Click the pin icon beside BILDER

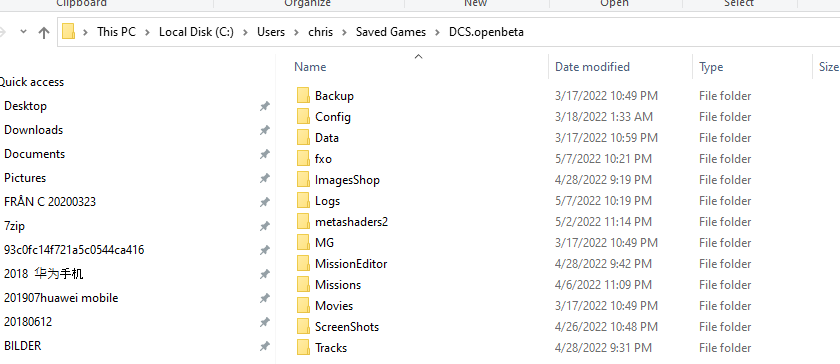coord(265,346)
